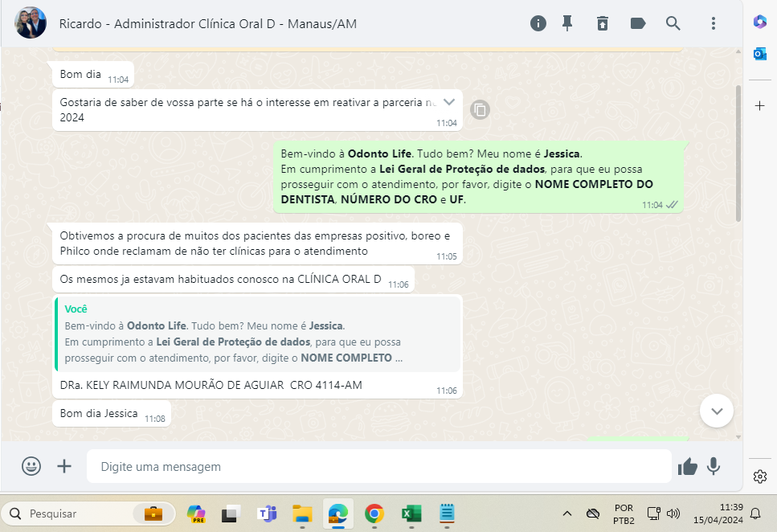Open Copilot icon in Edge sidebar
Screen dimensions: 777x532
click(x=760, y=22)
